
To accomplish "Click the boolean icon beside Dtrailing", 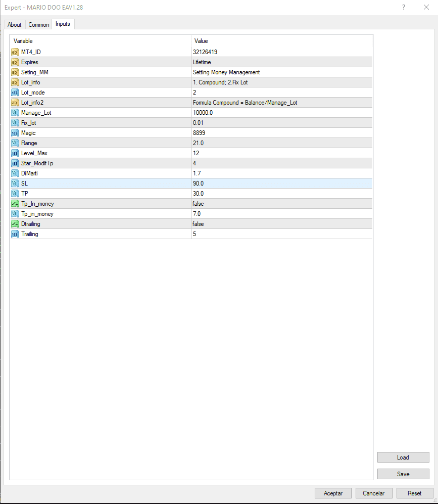I will [15, 224].
